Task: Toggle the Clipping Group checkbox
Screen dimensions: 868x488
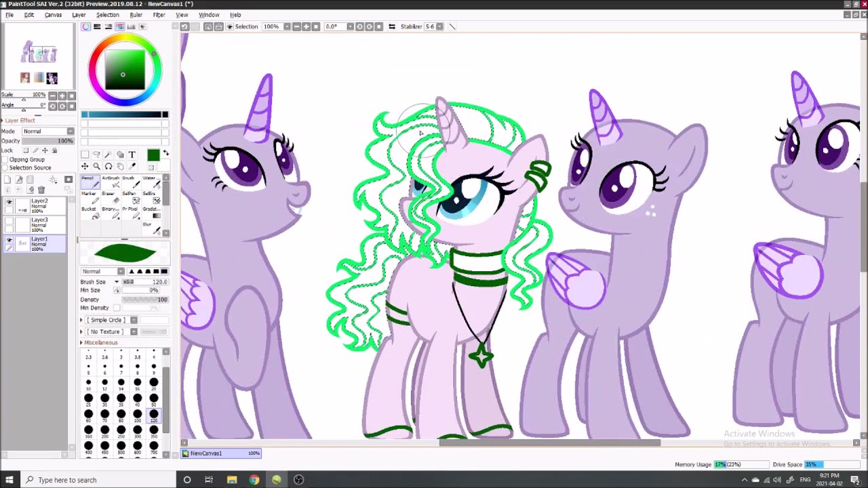Action: coord(5,159)
